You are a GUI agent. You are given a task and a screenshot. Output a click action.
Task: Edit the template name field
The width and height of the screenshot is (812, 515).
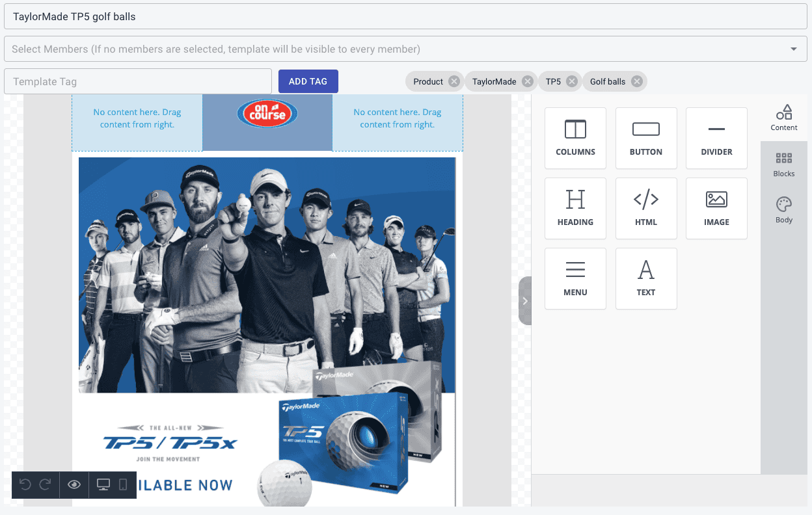pos(405,16)
